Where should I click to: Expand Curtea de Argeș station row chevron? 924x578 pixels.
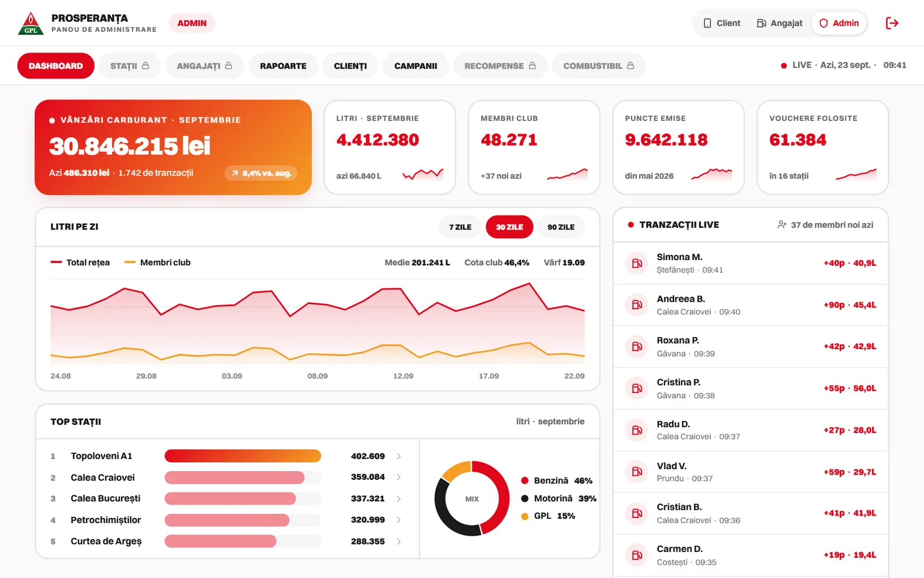click(398, 541)
